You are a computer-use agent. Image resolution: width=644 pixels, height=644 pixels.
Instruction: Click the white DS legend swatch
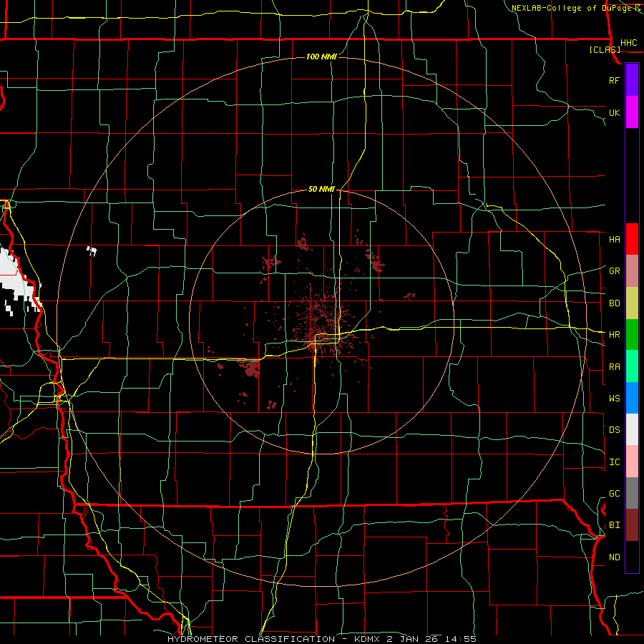click(632, 429)
